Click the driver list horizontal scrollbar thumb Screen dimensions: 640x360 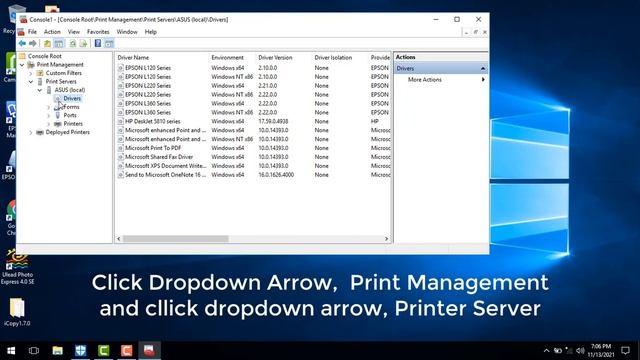coord(176,239)
